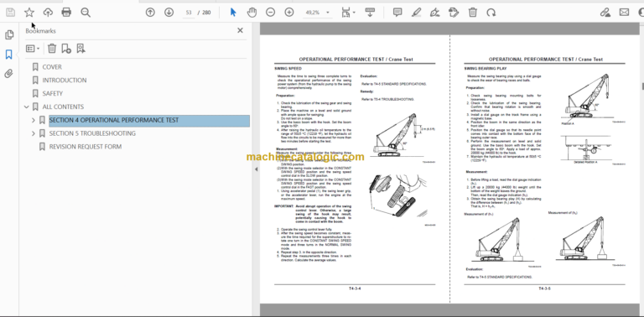Go to previous page arrow
The width and height of the screenshot is (644, 317).
pos(150,13)
